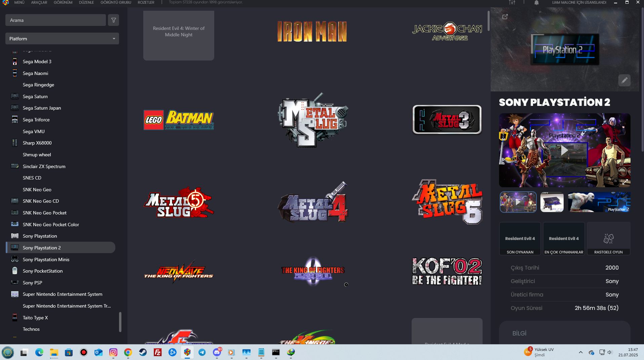The image size is (644, 360).
Task: Click the details panel scrollbar thumb
Action: click(x=642, y=79)
